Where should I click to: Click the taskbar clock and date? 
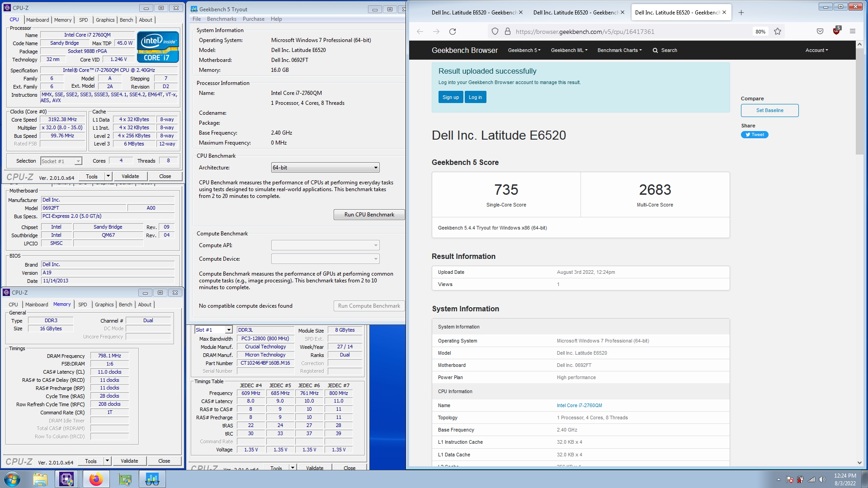(x=845, y=479)
